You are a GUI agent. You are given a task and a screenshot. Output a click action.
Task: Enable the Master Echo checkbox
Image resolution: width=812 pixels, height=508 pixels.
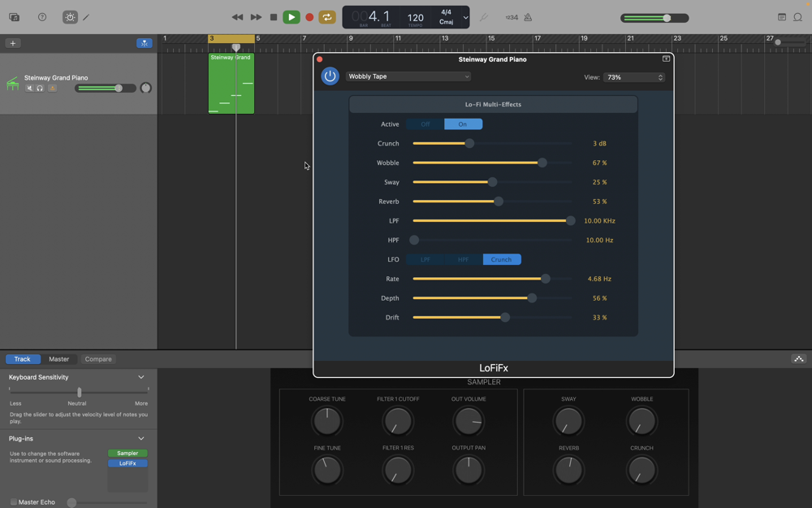(14, 502)
